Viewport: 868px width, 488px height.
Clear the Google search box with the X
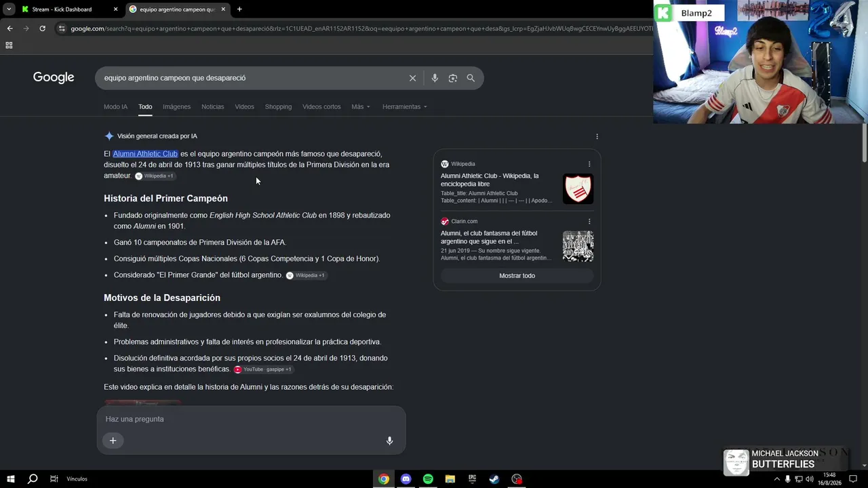point(412,78)
